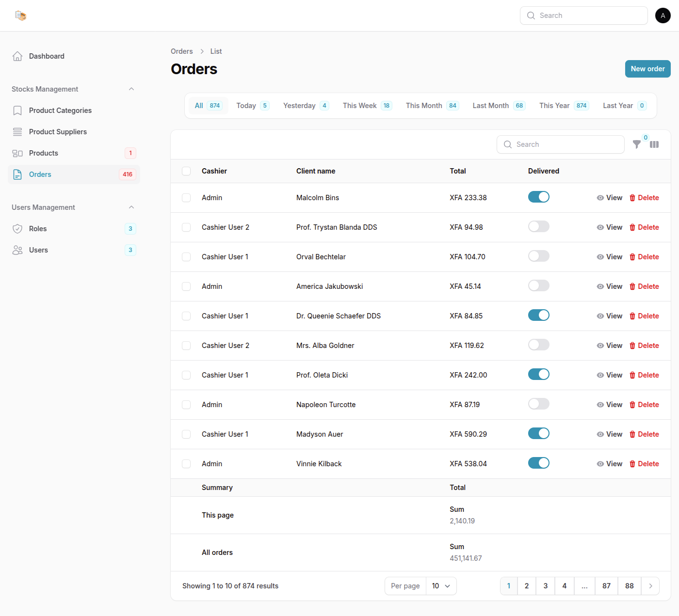Image resolution: width=679 pixels, height=616 pixels.
Task: Select the checkbox for Vinnie Kilback row
Action: (186, 464)
